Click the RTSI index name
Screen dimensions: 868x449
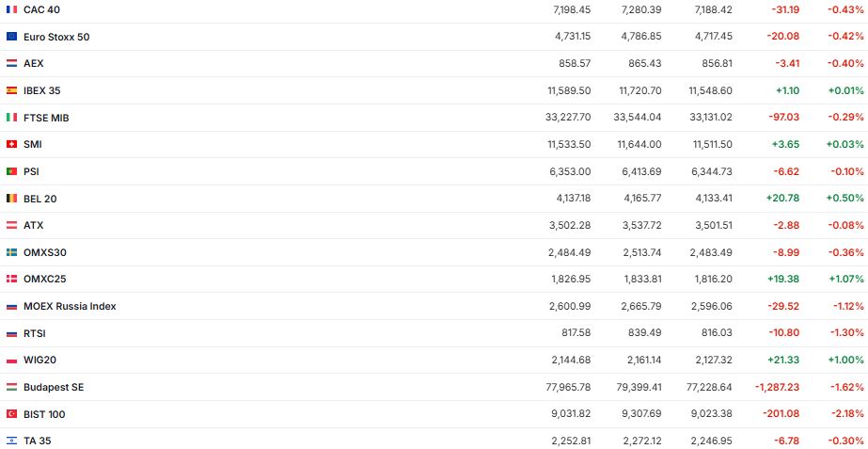(35, 333)
